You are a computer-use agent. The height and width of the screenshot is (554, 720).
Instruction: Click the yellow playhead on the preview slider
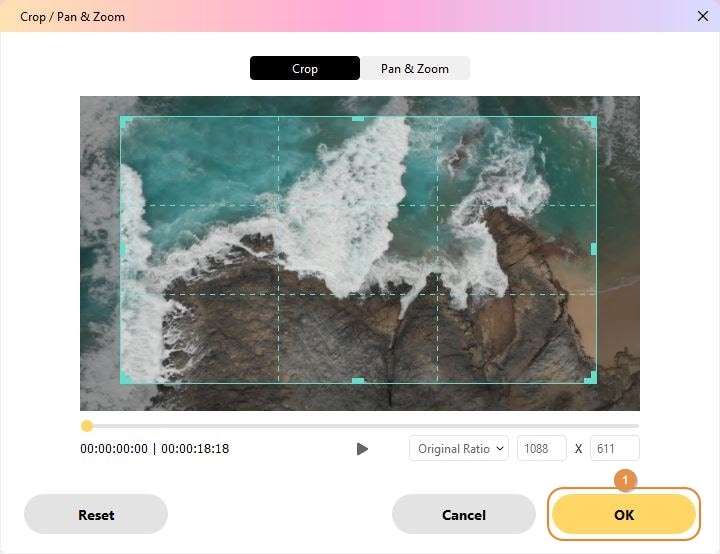coord(87,426)
